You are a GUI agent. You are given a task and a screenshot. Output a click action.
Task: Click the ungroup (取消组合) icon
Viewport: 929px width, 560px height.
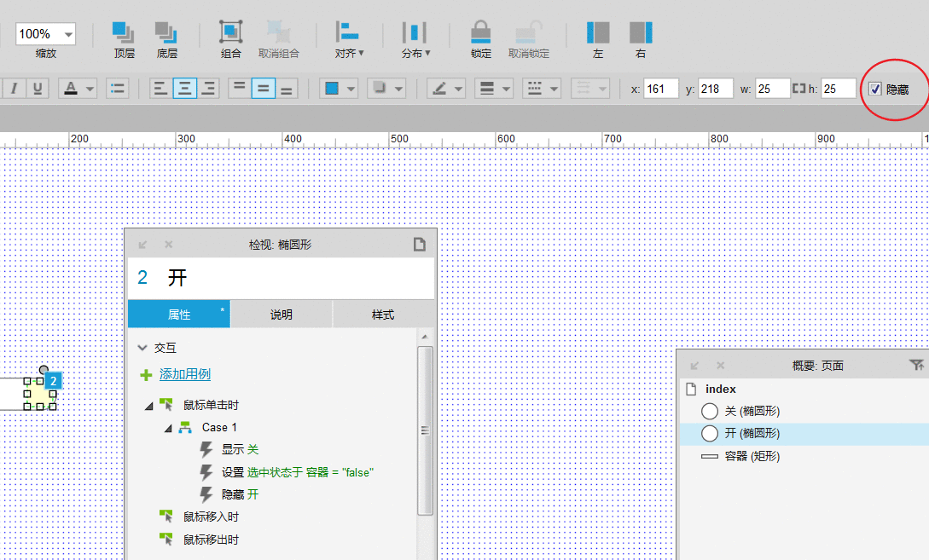click(x=278, y=32)
